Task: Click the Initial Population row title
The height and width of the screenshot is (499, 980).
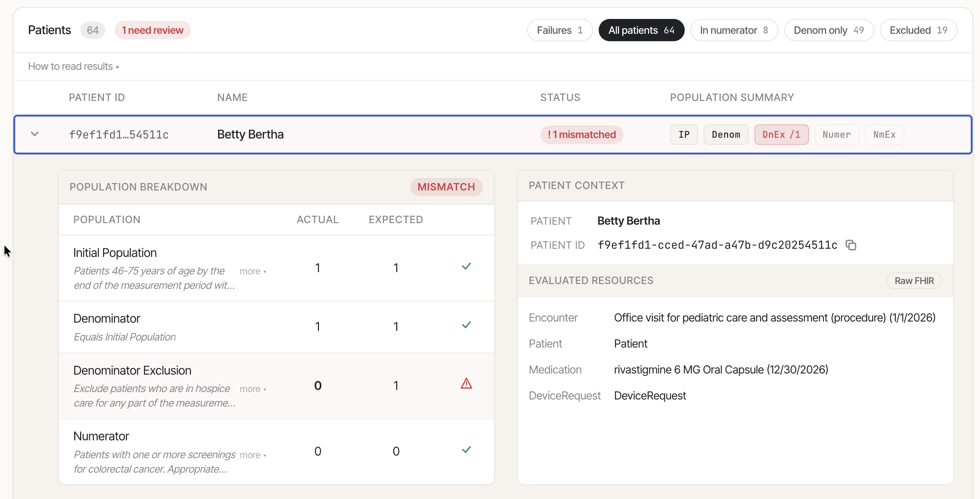Action: click(115, 252)
